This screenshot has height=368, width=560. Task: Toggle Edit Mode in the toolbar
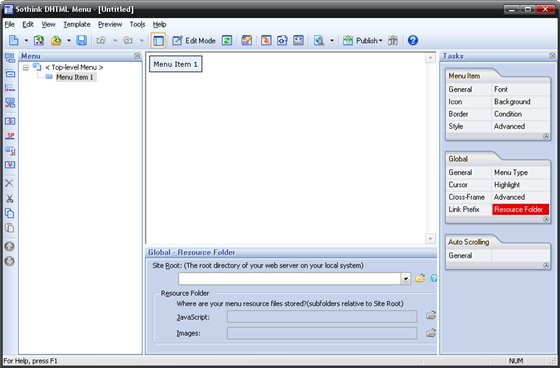[x=194, y=40]
